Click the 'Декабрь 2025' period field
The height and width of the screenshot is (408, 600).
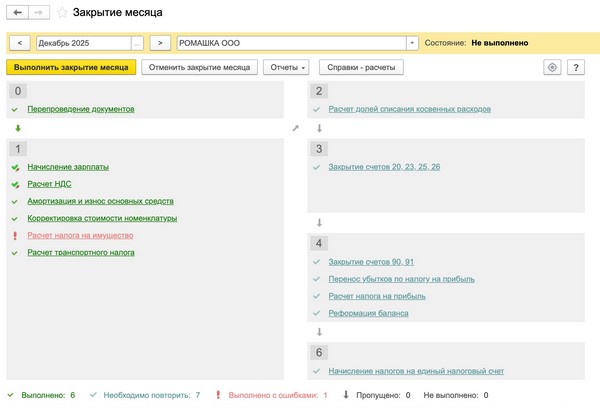pyautogui.click(x=83, y=43)
